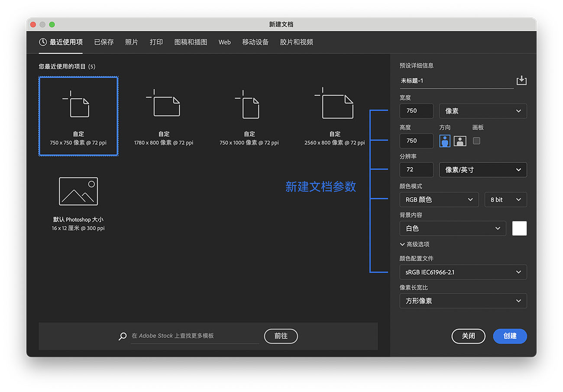Click the white background color swatch
The image size is (563, 392).
coord(519,228)
